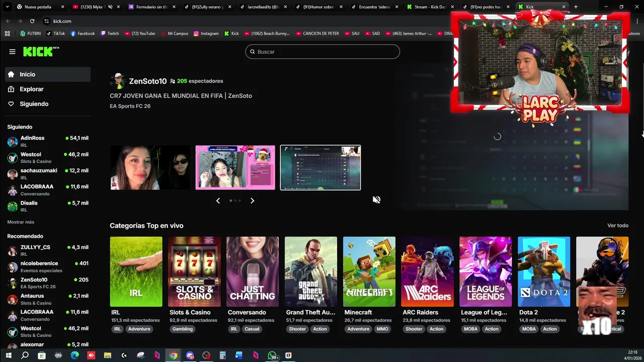This screenshot has height=362, width=644.
Task: Click the nicoleberenice channel avatar
Action: pyautogui.click(x=13, y=266)
